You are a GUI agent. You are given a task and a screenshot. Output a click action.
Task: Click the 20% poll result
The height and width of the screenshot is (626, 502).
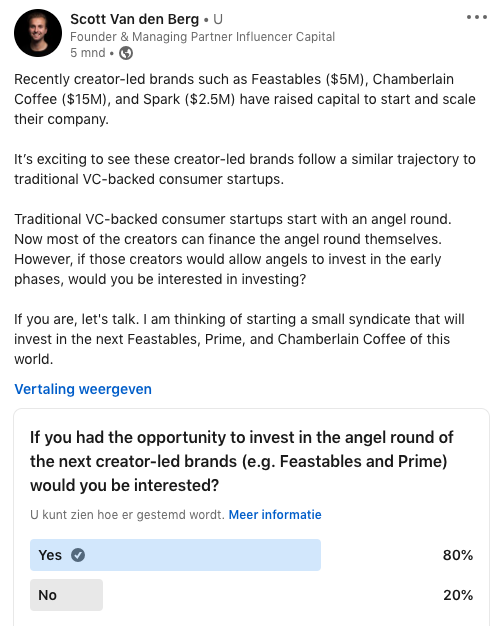tap(458, 595)
